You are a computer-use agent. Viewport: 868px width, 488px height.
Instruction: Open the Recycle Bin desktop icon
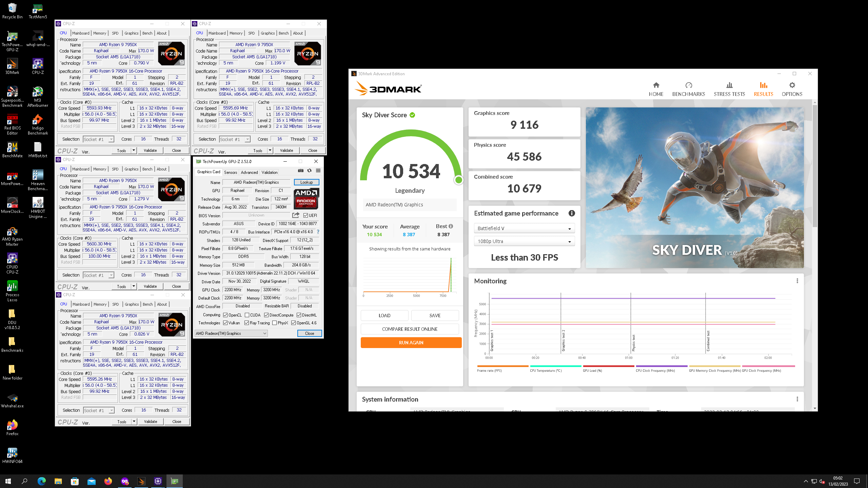(x=12, y=11)
